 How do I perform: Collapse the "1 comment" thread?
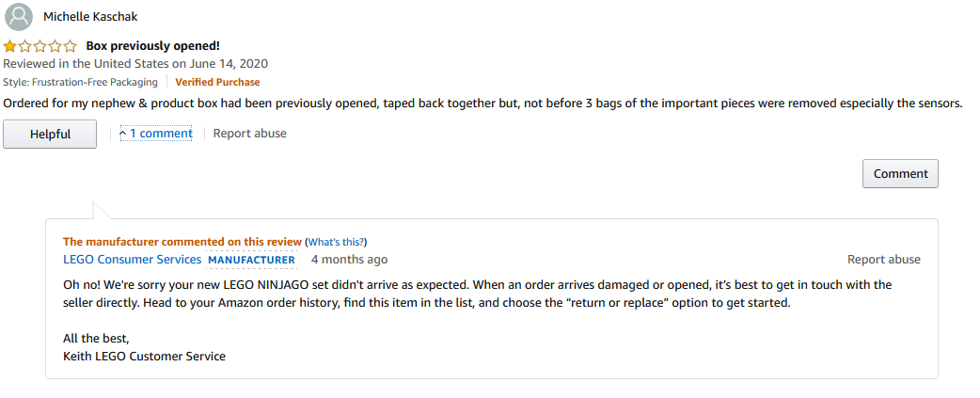tap(156, 133)
